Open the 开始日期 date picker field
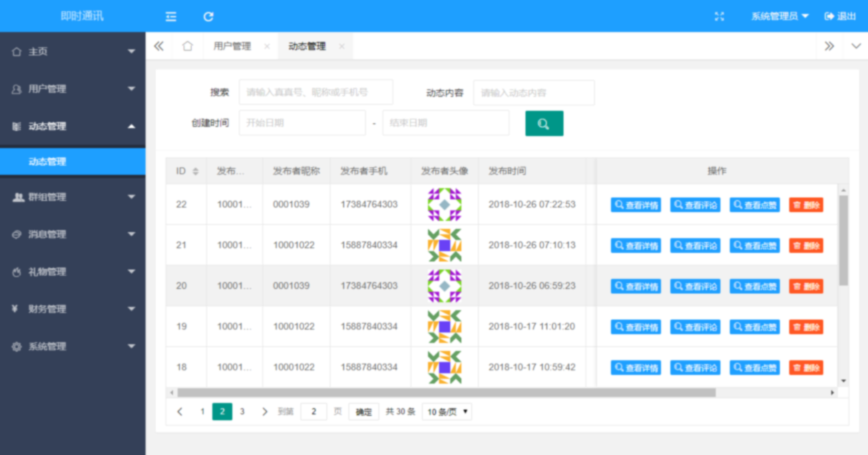 [x=302, y=123]
